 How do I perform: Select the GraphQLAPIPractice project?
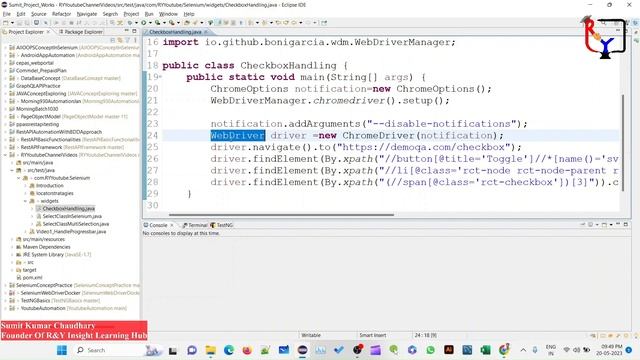[38, 86]
